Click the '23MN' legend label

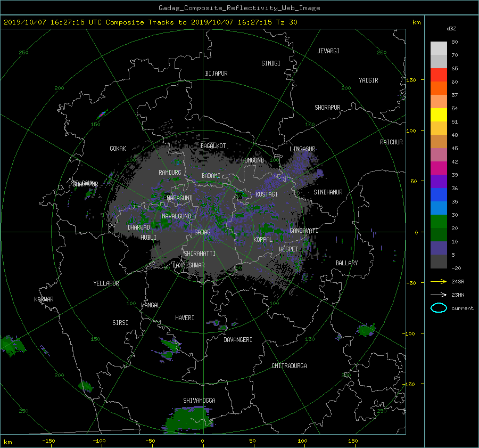[x=458, y=295]
